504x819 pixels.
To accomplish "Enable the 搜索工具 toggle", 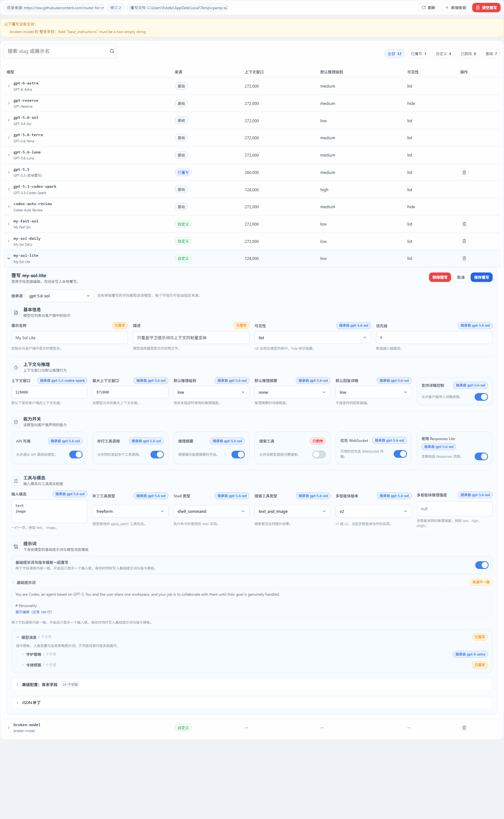I will point(319,454).
